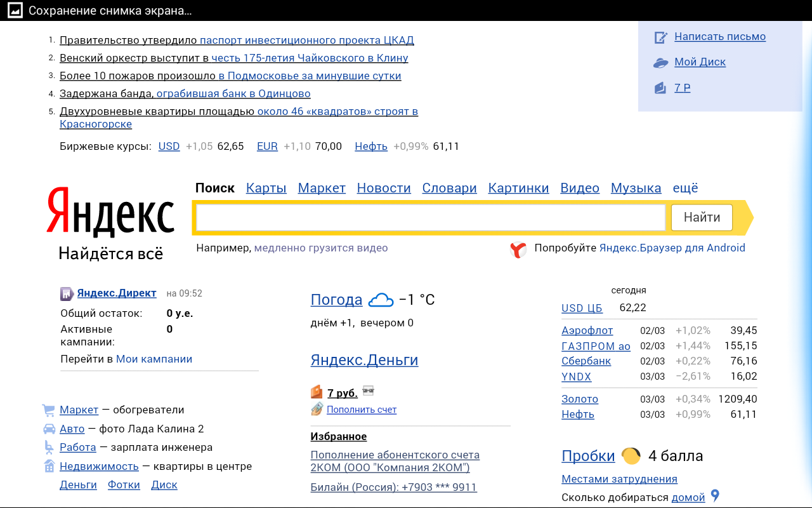Open the Картинки tab

point(518,188)
